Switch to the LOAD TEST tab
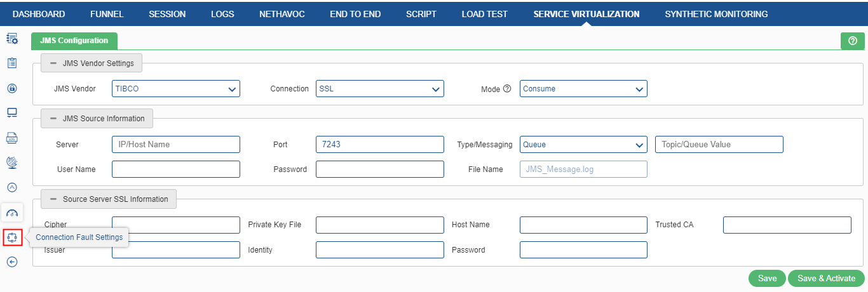This screenshot has width=868, height=292. 485,14
